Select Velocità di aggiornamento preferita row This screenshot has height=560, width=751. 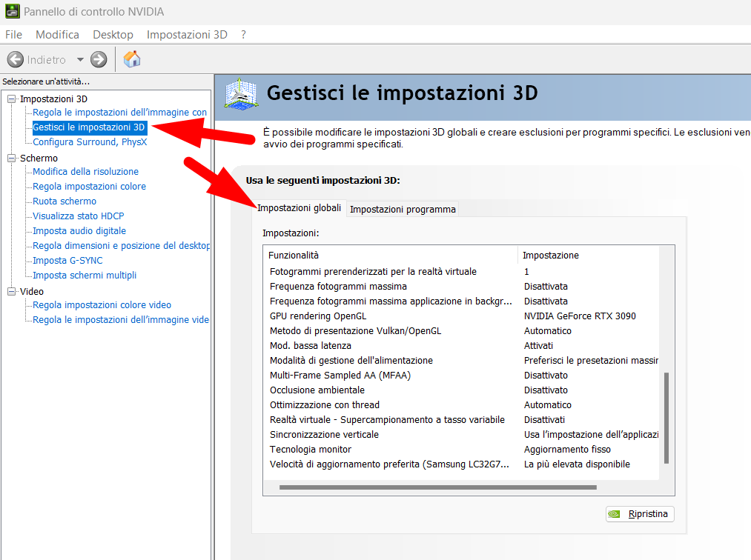461,464
